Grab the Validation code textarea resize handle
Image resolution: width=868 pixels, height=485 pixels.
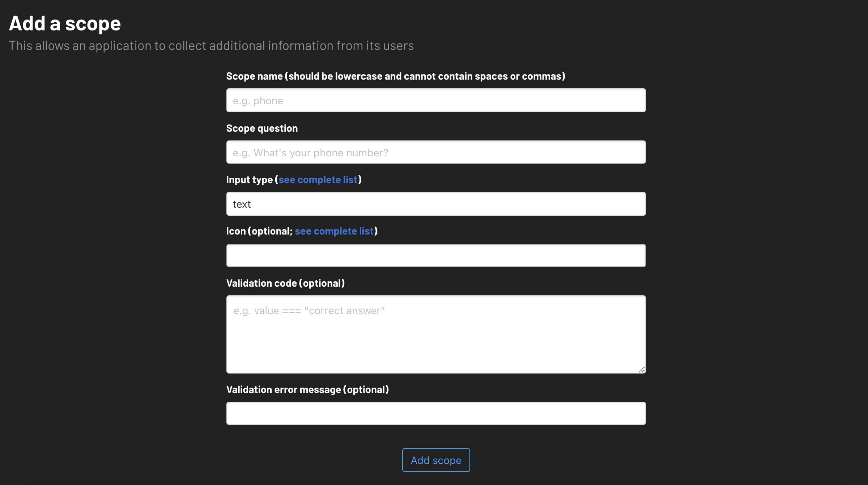(642, 370)
